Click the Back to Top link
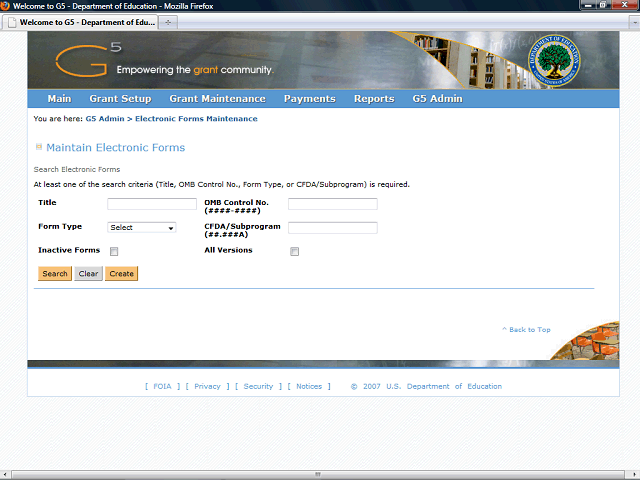 pos(526,329)
